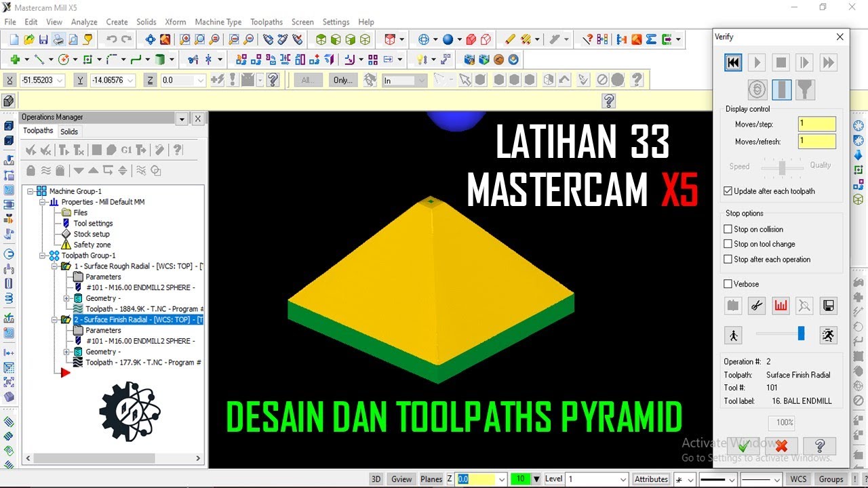The height and width of the screenshot is (488, 868).
Task: Click the Planes button in status bar
Action: tap(431, 479)
